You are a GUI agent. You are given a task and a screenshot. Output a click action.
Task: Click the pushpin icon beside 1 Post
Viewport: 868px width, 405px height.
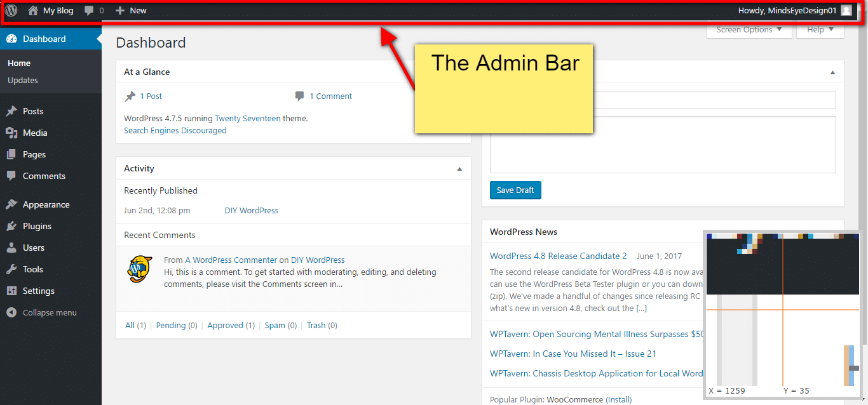tap(130, 96)
